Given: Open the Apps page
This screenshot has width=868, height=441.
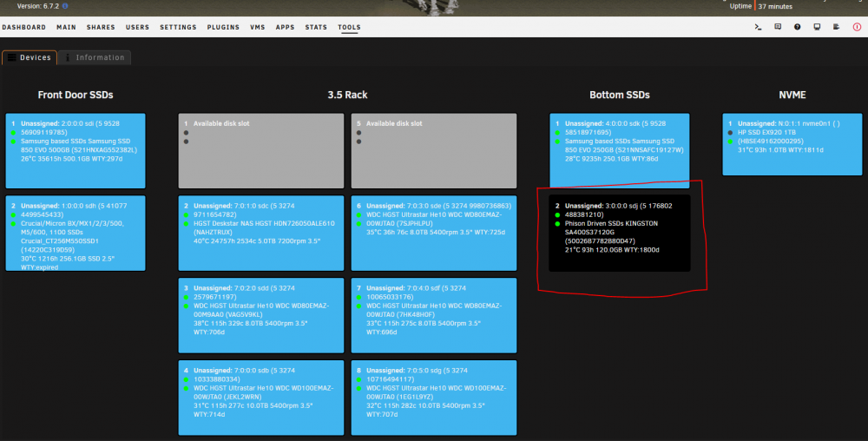Looking at the screenshot, I should (285, 27).
